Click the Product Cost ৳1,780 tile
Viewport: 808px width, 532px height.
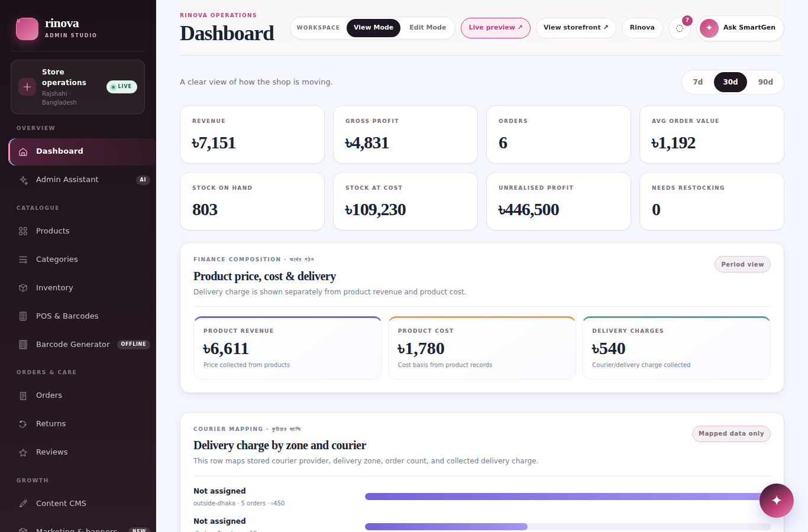click(482, 348)
